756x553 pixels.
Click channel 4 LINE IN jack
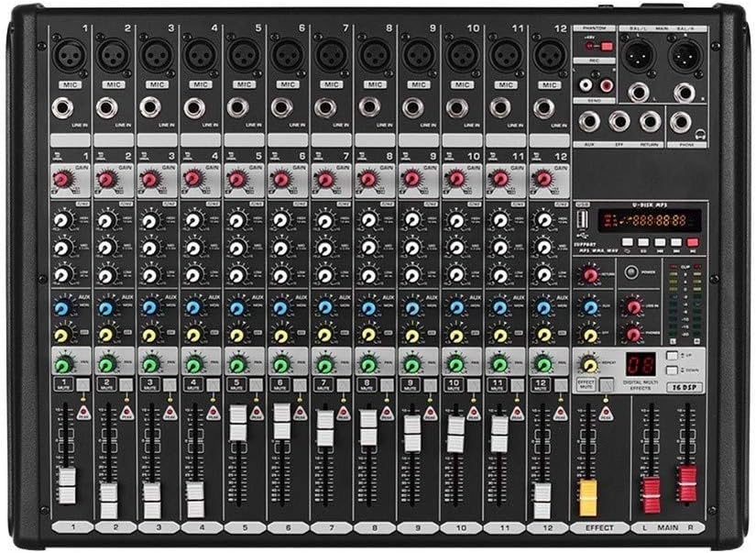(x=194, y=108)
